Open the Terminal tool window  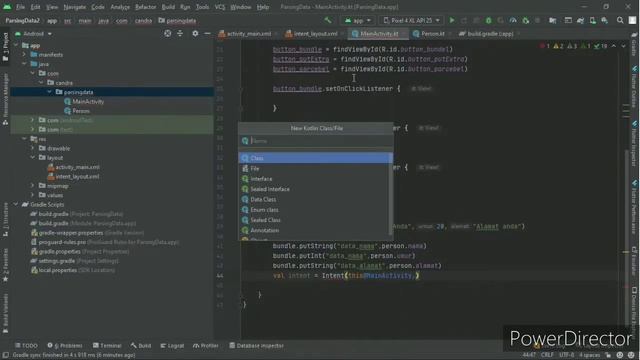click(x=107, y=346)
